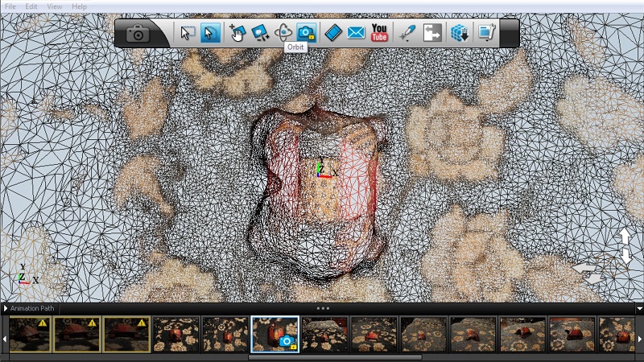Click the left navigation arrow in viewport
This screenshot has height=362, width=644.
(584, 268)
